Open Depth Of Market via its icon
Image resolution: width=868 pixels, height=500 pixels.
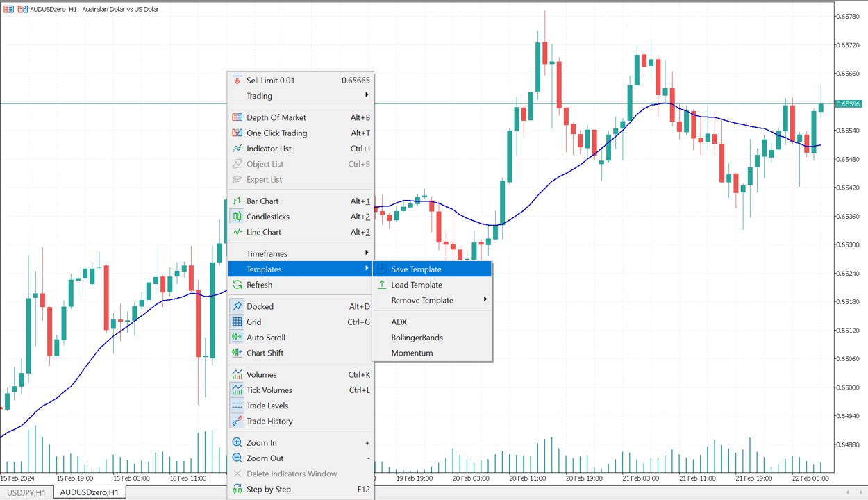[x=237, y=118]
